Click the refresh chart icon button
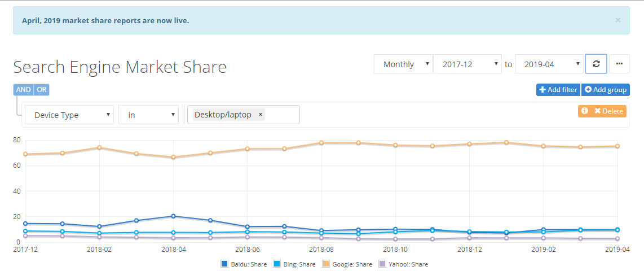644x275 pixels. point(596,64)
